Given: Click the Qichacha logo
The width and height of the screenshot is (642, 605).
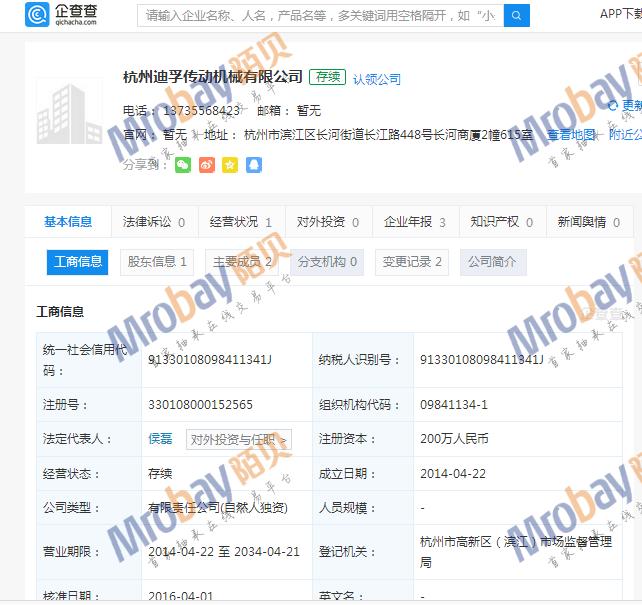Looking at the screenshot, I should (x=62, y=15).
